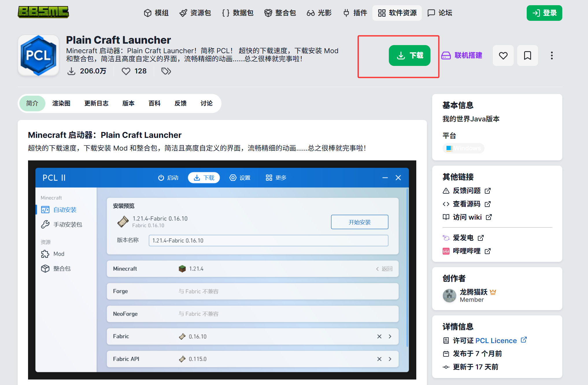
Task: Open the PCL Licence link
Action: point(496,341)
